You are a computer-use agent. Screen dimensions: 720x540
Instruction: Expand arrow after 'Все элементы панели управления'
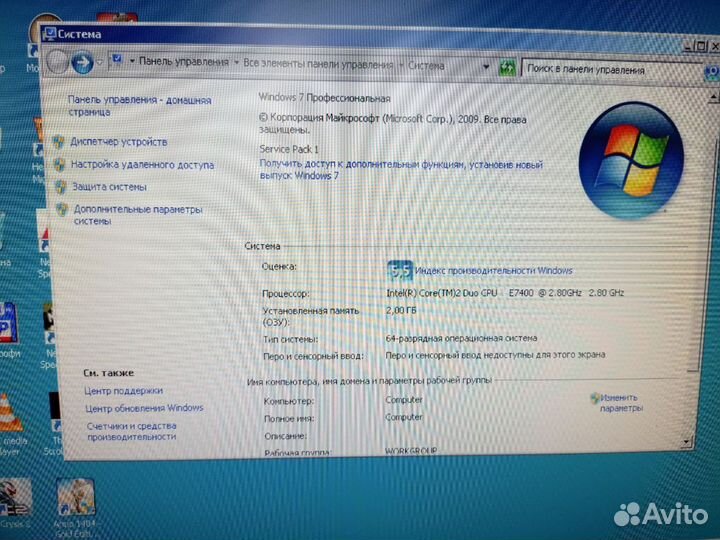(x=401, y=66)
